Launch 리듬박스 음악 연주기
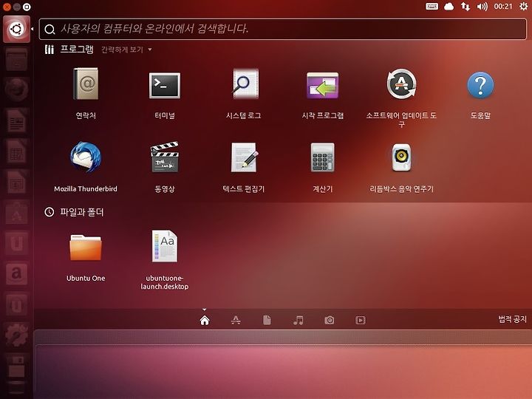Image resolution: width=532 pixels, height=399 pixels. [401, 157]
